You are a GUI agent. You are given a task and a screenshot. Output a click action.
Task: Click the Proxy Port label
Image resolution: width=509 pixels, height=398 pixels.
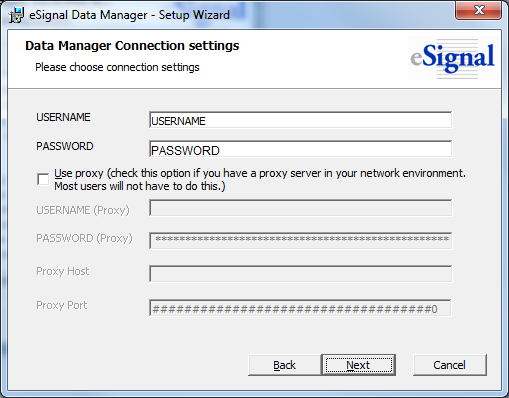point(62,305)
